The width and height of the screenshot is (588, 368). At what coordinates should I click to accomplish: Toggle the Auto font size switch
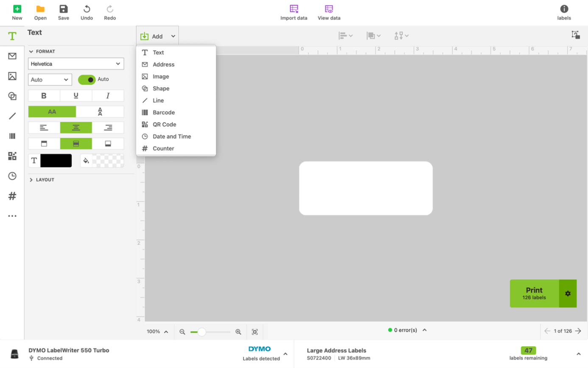87,80
